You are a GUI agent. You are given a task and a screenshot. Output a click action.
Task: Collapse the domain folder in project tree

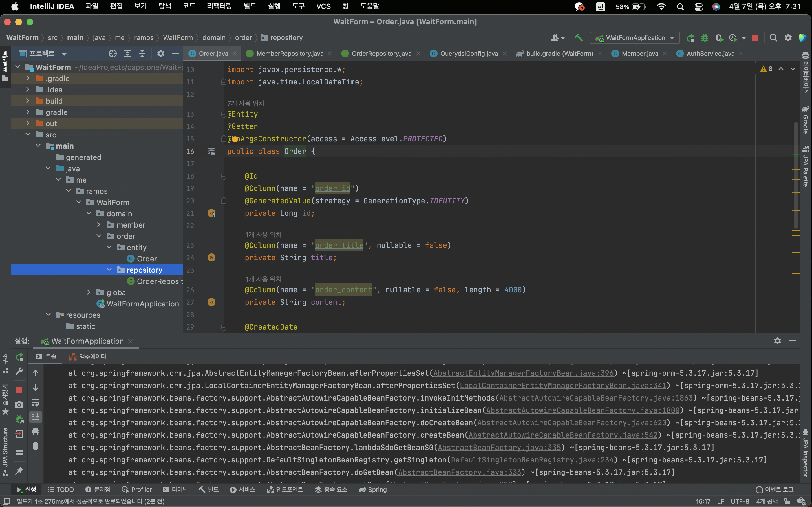pos(89,213)
